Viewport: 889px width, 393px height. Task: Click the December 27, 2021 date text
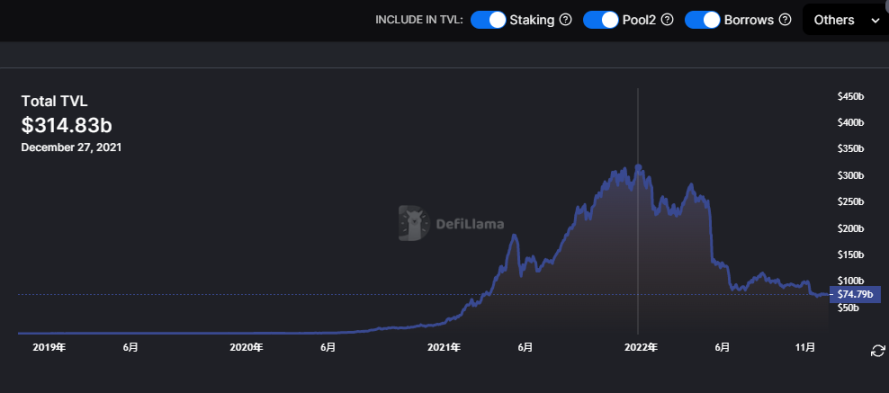[x=71, y=147]
